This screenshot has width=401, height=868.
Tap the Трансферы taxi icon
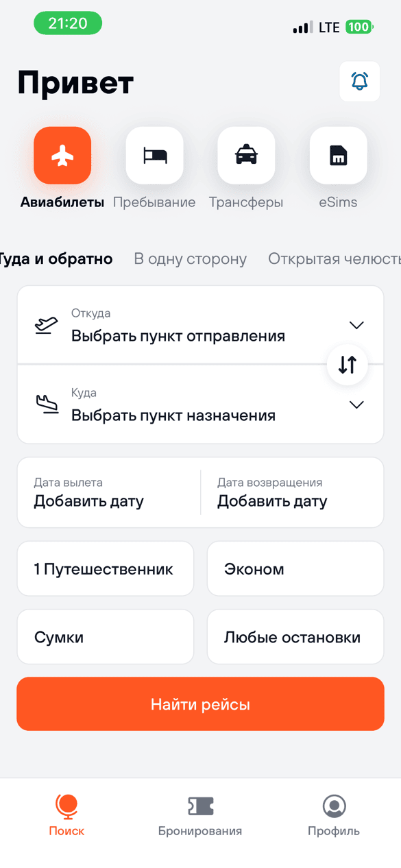point(245,156)
